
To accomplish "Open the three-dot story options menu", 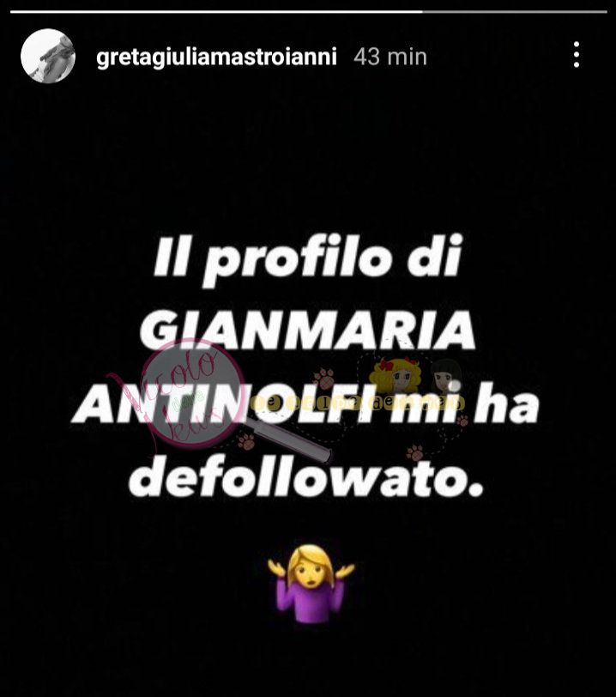I will click(576, 55).
